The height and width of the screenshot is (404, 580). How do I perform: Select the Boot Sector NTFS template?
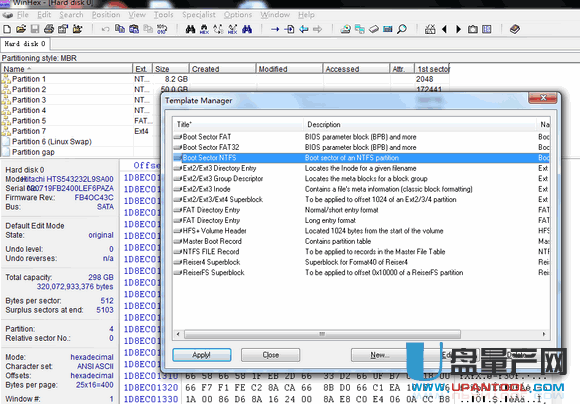pyautogui.click(x=361, y=158)
